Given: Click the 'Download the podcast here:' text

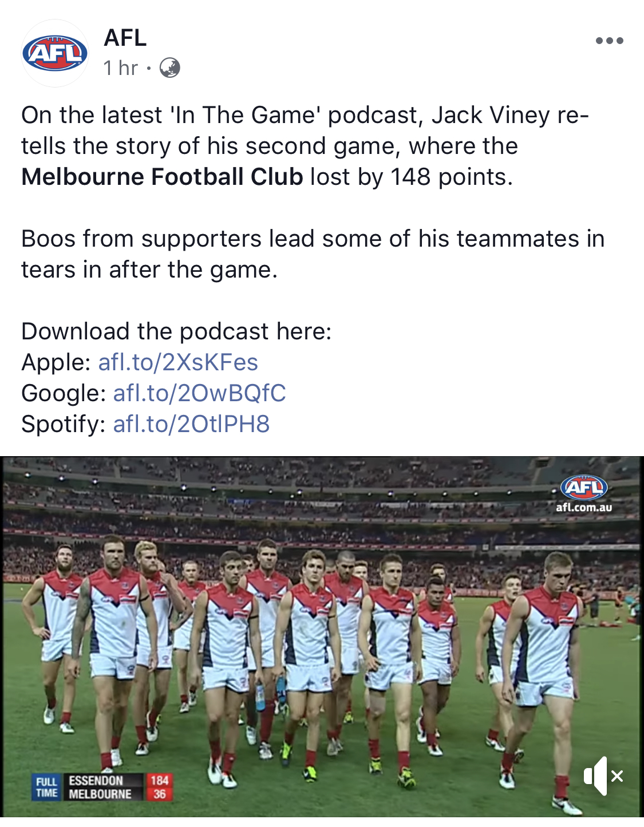Looking at the screenshot, I should pos(176,331).
